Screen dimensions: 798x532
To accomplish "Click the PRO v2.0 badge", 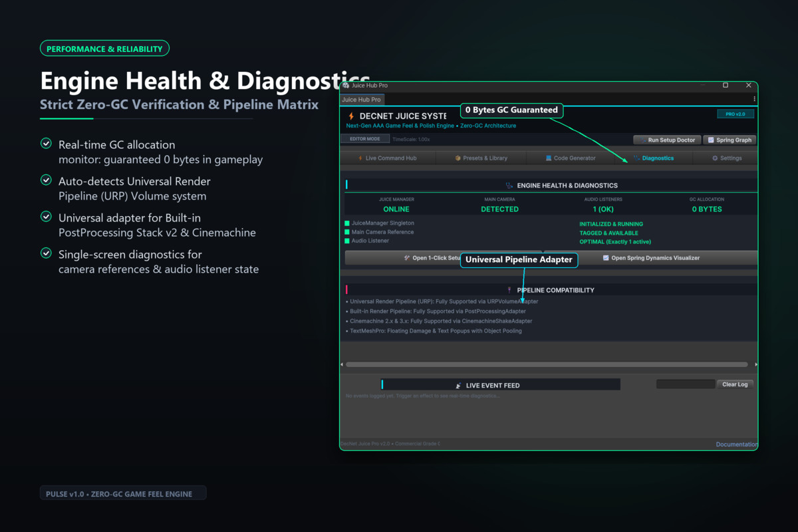I will coord(735,114).
